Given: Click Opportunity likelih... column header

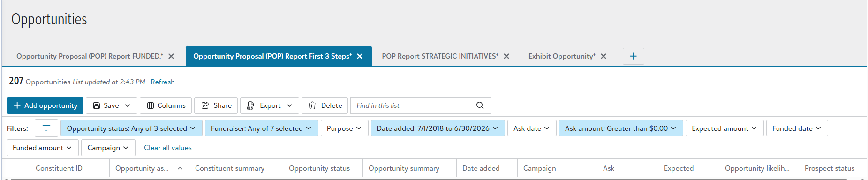Looking at the screenshot, I should click(x=759, y=168).
